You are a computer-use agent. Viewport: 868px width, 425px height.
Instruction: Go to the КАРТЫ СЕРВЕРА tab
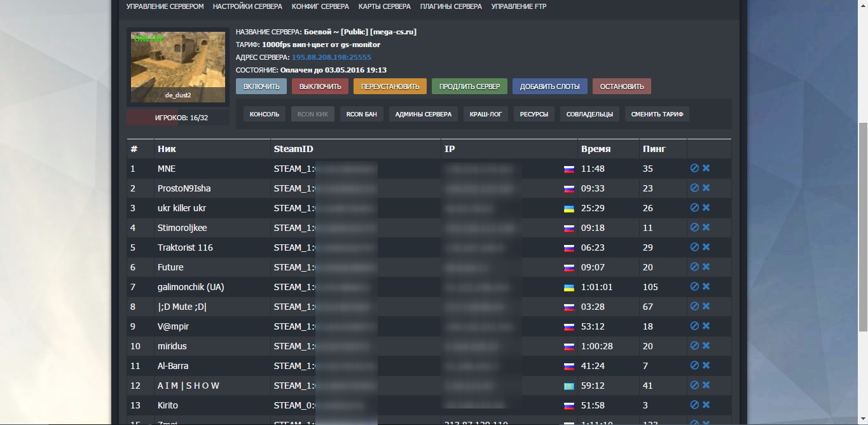click(385, 6)
